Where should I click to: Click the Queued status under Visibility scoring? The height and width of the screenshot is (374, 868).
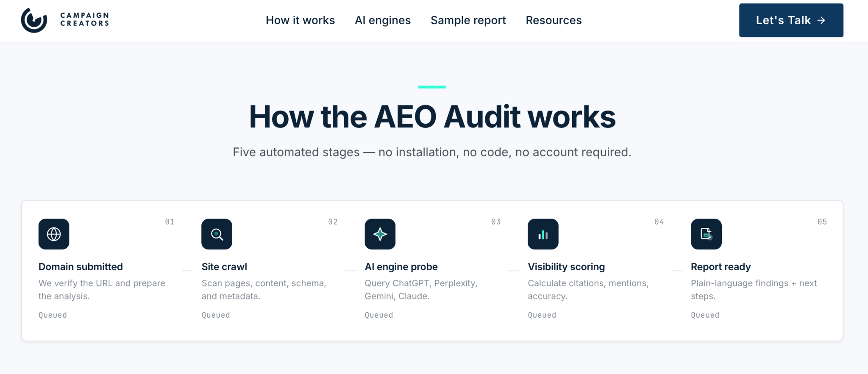[x=542, y=315]
